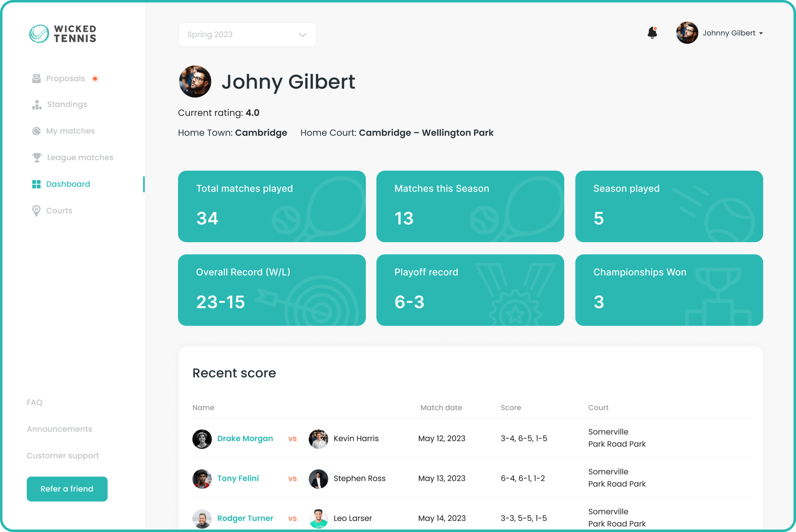796x532 pixels.
Task: Open the FAQ link
Action: tap(35, 402)
